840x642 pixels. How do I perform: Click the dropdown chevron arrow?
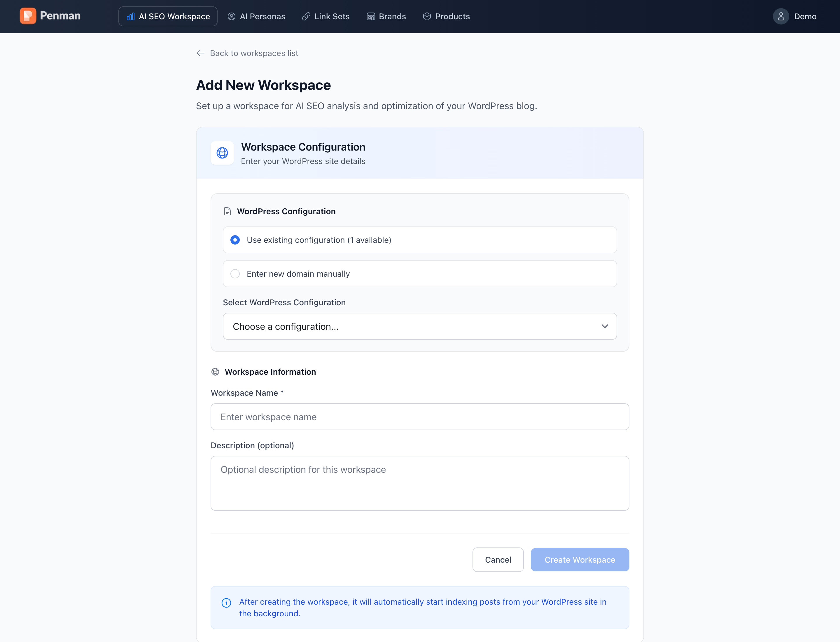(x=605, y=326)
